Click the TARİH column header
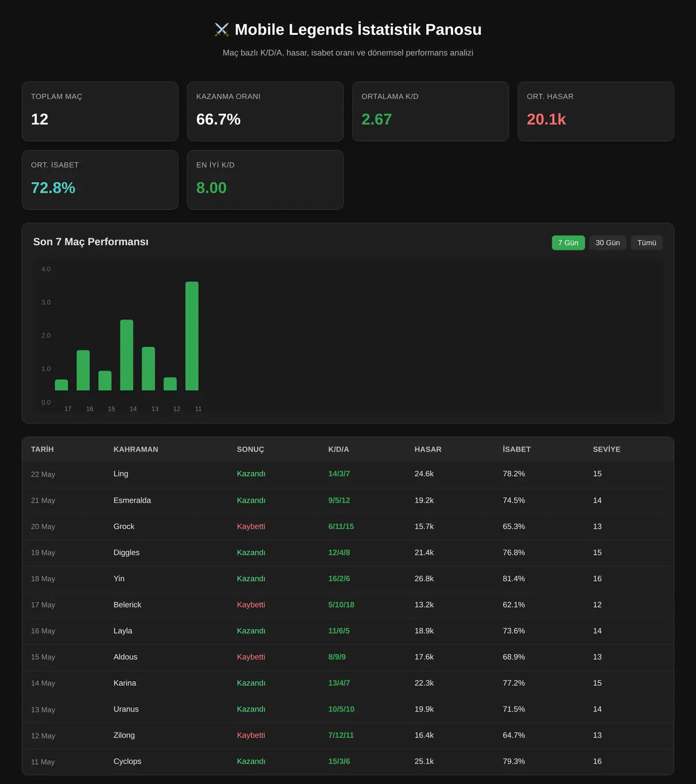The height and width of the screenshot is (784, 696). click(x=42, y=449)
